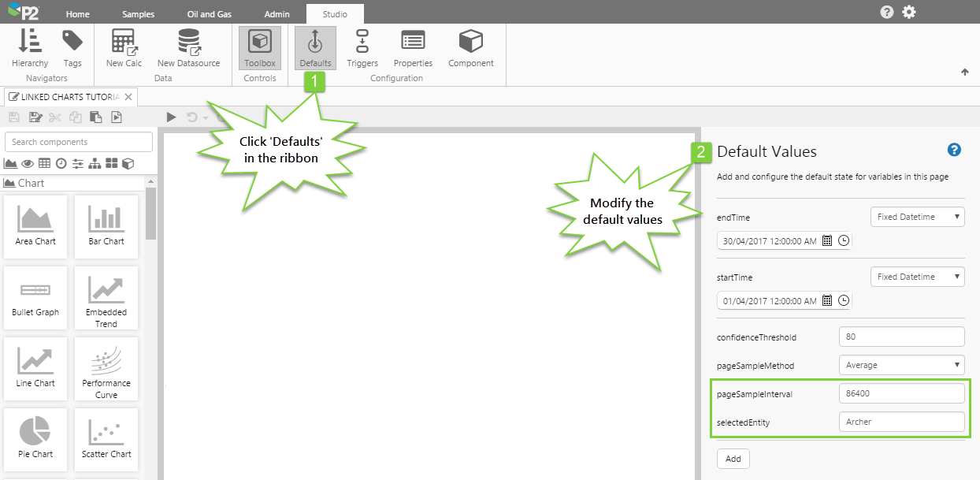
Task: Click the Undo arrow icon
Action: pyautogui.click(x=191, y=117)
